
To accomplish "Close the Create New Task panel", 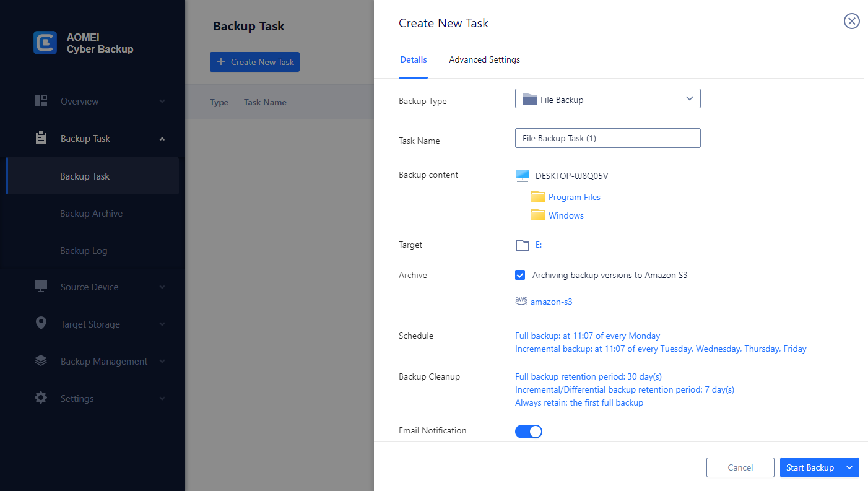I will click(852, 22).
